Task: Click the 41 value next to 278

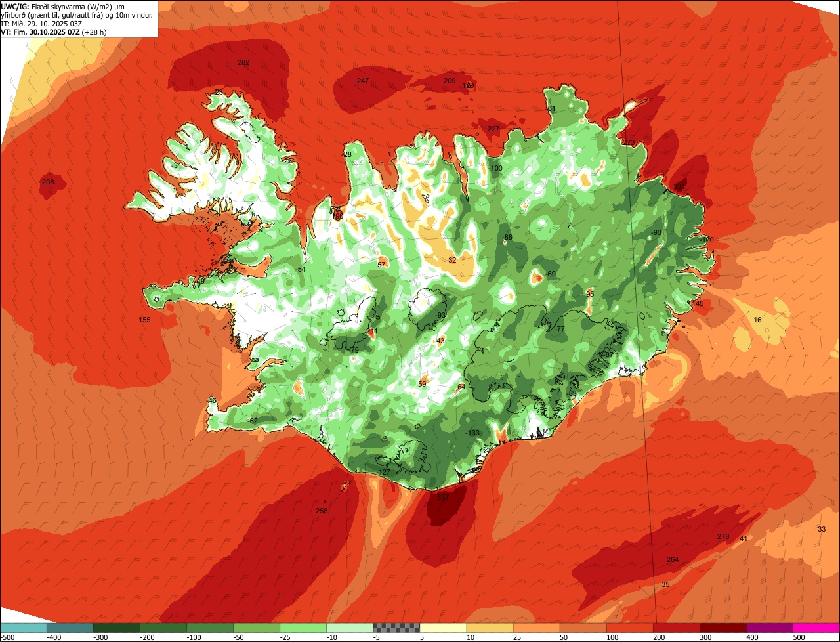Action: pos(744,538)
